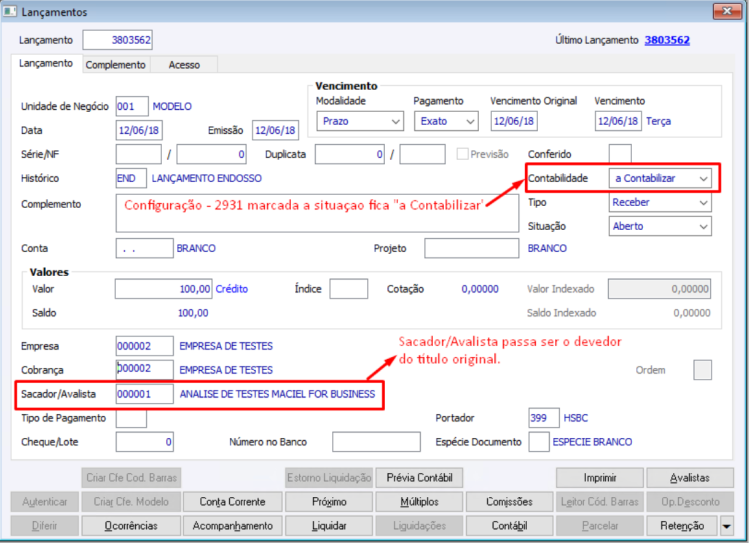Click the 'LANÇAMENTO ENDOSSO' description text

coord(207,178)
